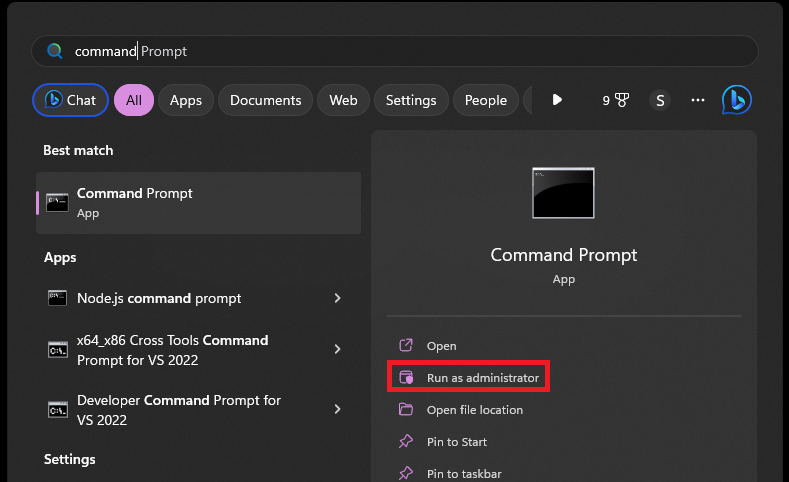Click the Bing icon at top right
The height and width of the screenshot is (482, 789).
[x=736, y=100]
